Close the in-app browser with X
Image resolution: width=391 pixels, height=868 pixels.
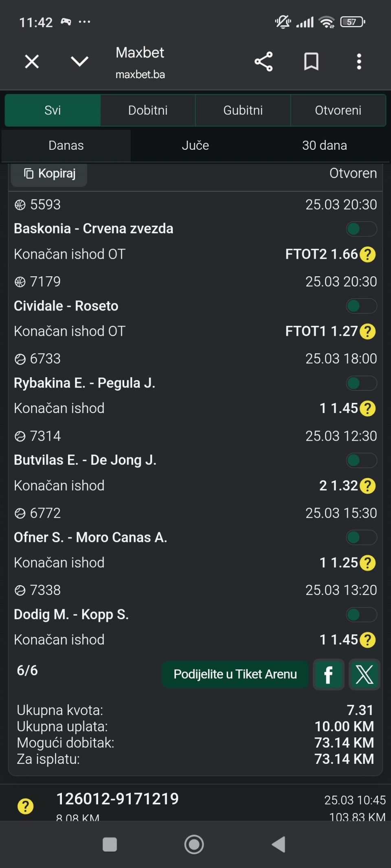[32, 62]
